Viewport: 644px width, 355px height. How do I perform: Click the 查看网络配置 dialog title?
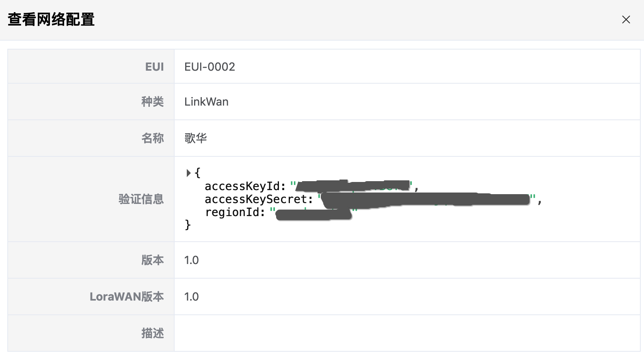[51, 19]
